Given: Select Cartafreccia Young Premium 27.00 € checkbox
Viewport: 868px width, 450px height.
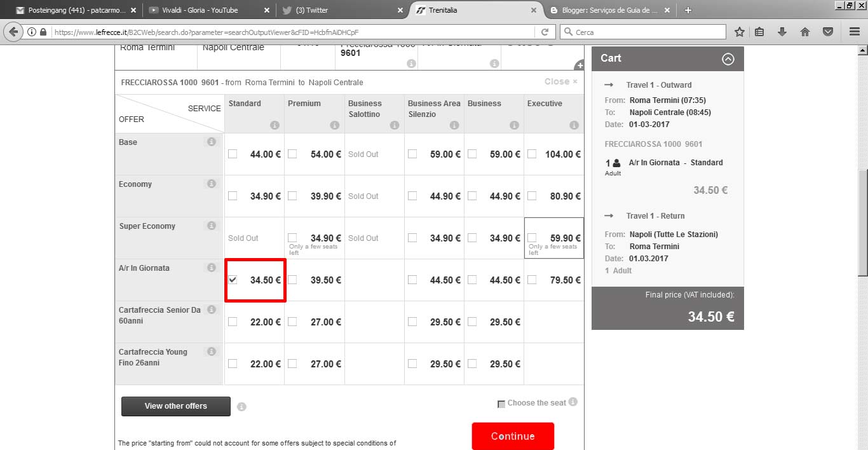Looking at the screenshot, I should (x=292, y=364).
